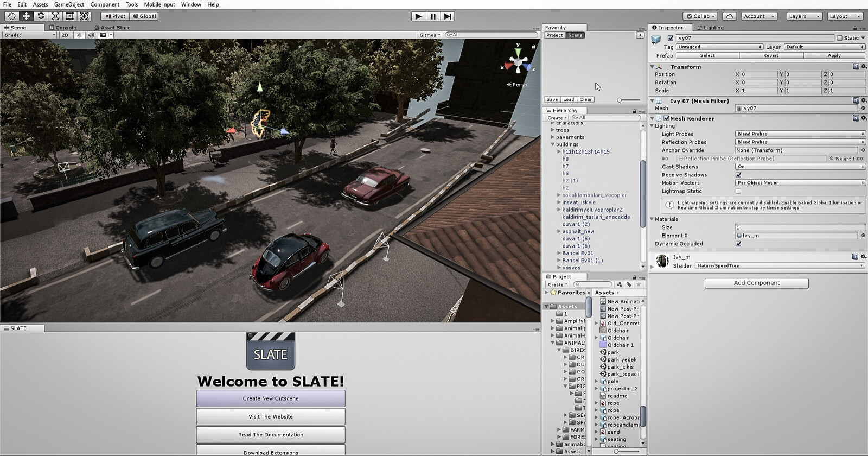Select the Rect transform tool
868x456 pixels.
coord(70,16)
